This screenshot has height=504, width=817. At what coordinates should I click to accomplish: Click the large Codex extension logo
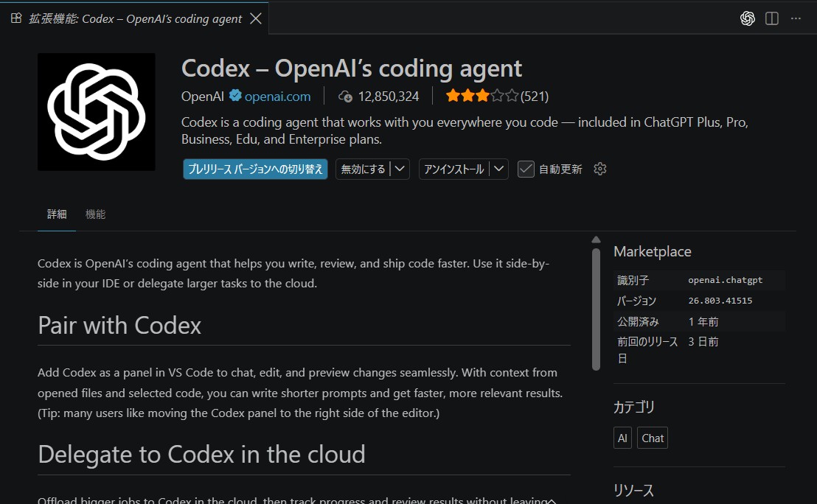[x=97, y=112]
